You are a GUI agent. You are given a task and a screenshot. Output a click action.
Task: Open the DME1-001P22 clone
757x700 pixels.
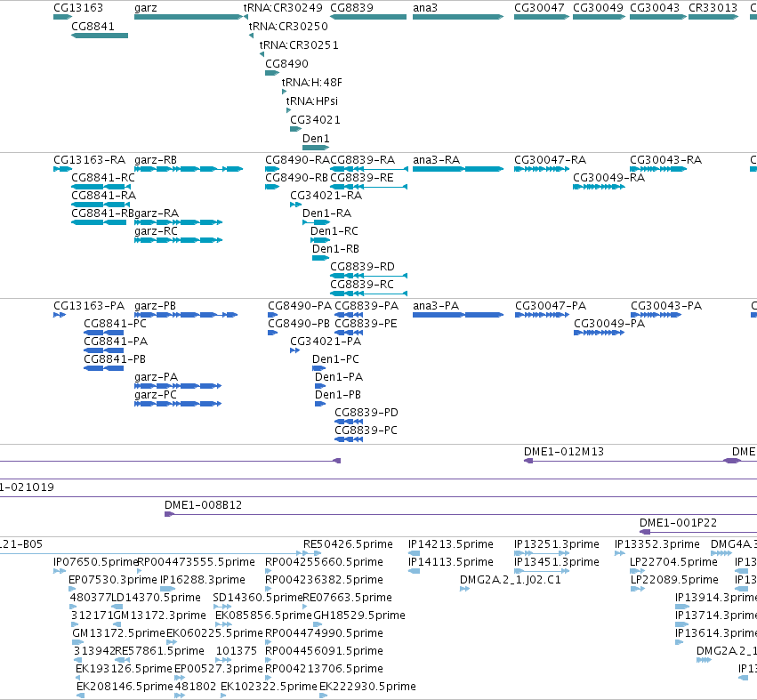[x=698, y=532]
